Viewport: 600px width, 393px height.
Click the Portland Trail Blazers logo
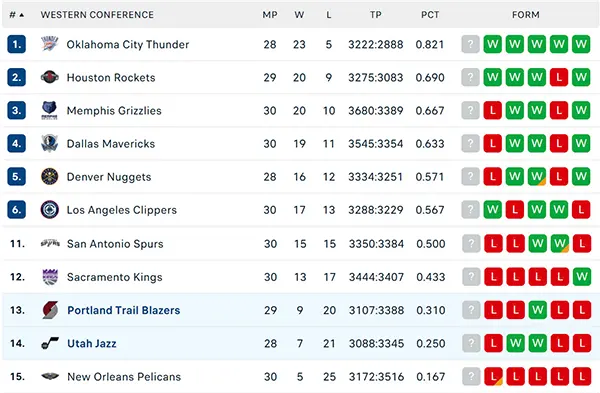50,310
